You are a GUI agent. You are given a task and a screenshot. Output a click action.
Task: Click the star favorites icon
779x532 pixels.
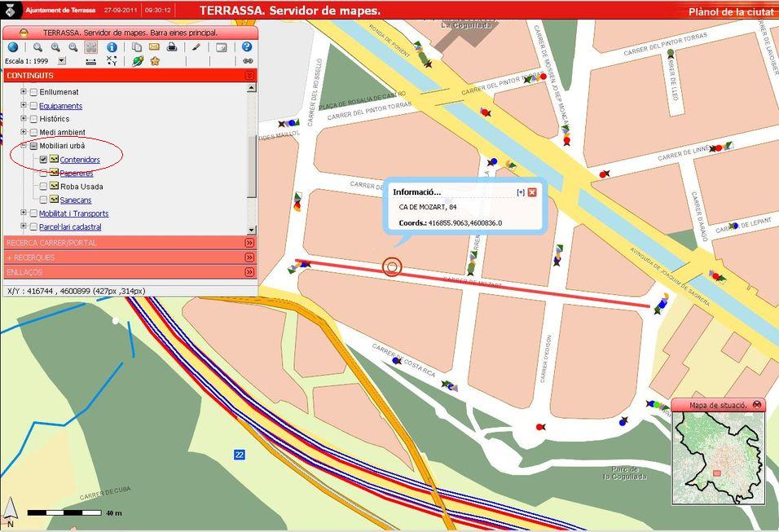coord(155,61)
